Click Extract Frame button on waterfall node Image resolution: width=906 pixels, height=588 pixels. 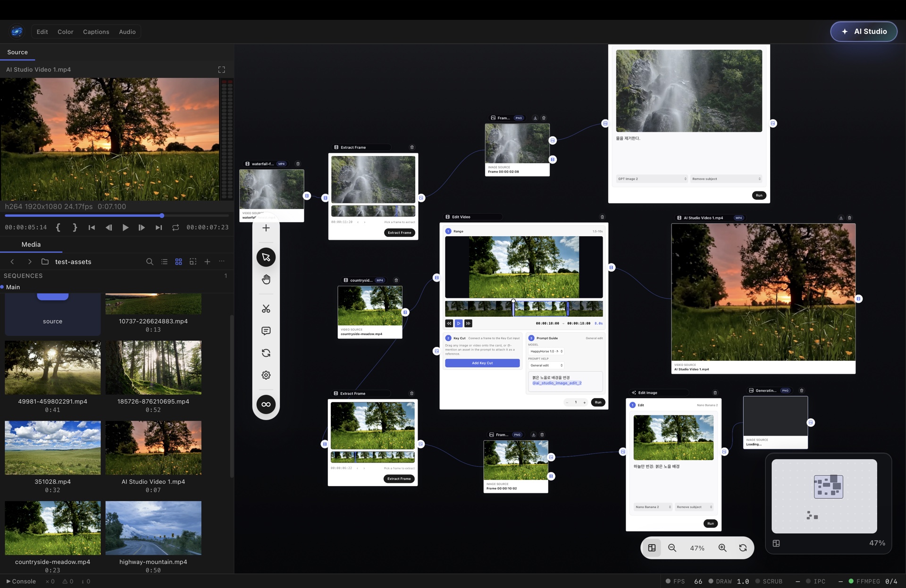point(399,232)
